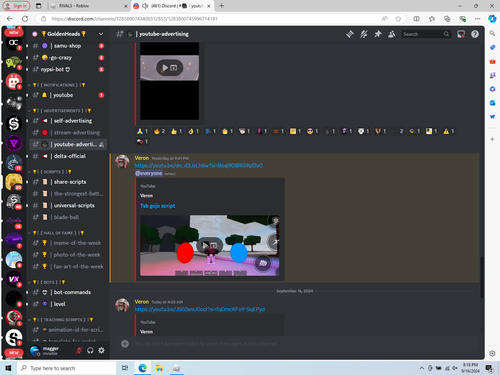Open the Tsb gojo script title link
Screen dimensions: 500x375
click(157, 206)
